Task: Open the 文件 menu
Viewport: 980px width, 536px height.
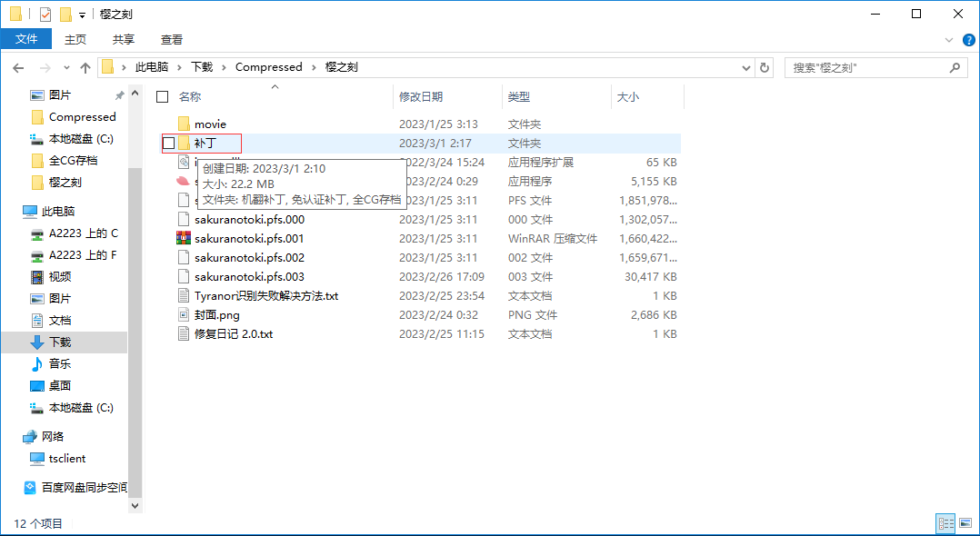Action: coord(26,39)
